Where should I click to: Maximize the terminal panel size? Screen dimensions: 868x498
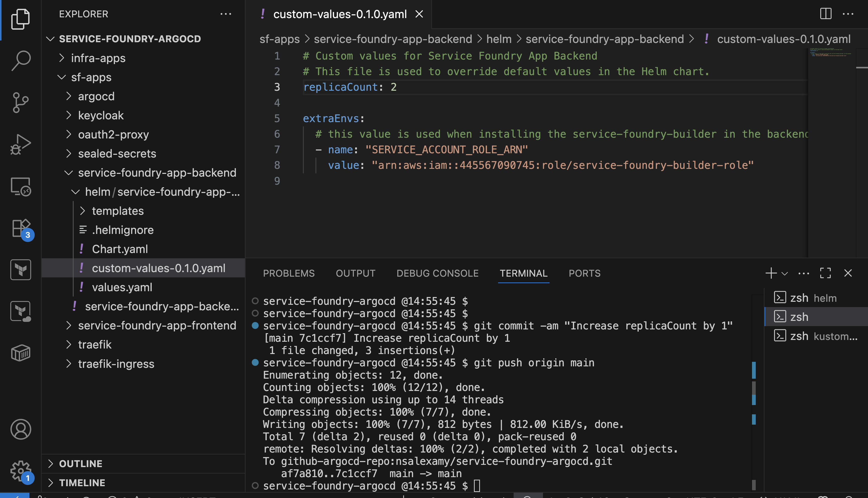[825, 273]
